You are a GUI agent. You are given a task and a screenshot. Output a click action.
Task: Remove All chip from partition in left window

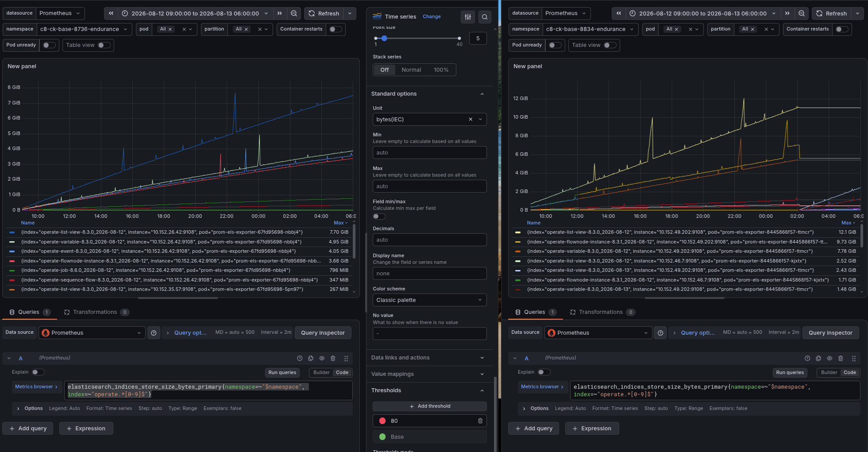[247, 29]
